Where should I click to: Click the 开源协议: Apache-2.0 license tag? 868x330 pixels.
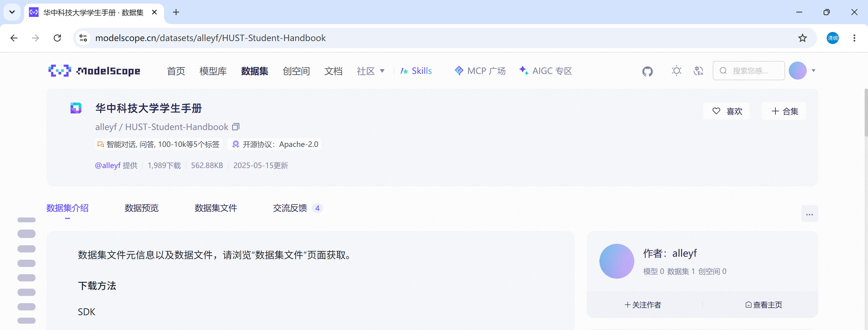274,144
